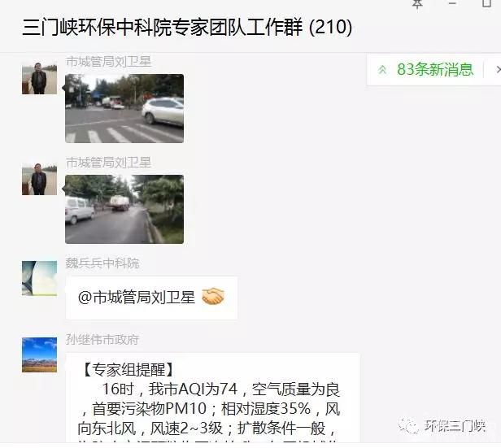Image resolution: width=501 pixels, height=448 pixels.
Task: Click sender name 魏兵兵中科院
Action: tap(102, 263)
